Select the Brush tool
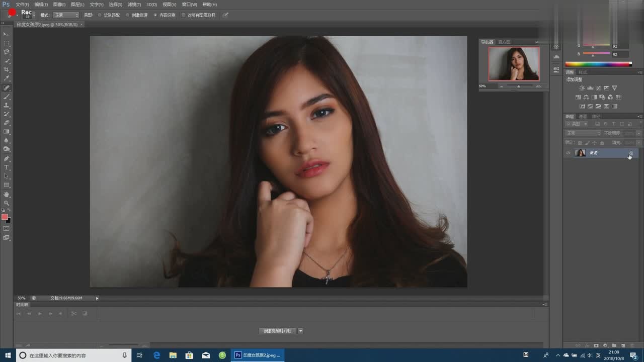Screen dimensions: 644x362 coord(7,96)
